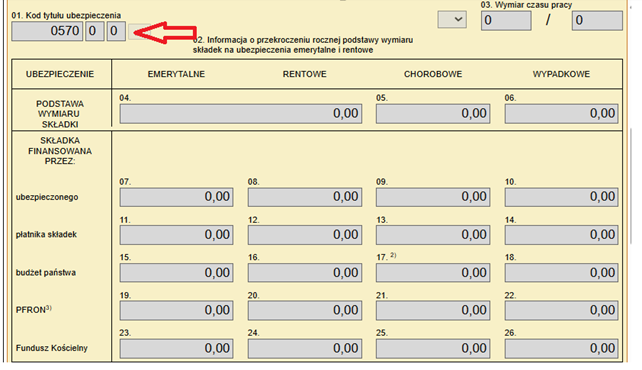The width and height of the screenshot is (642, 370).
Task: Click the płatnika składek row label
Action: pyautogui.click(x=46, y=235)
